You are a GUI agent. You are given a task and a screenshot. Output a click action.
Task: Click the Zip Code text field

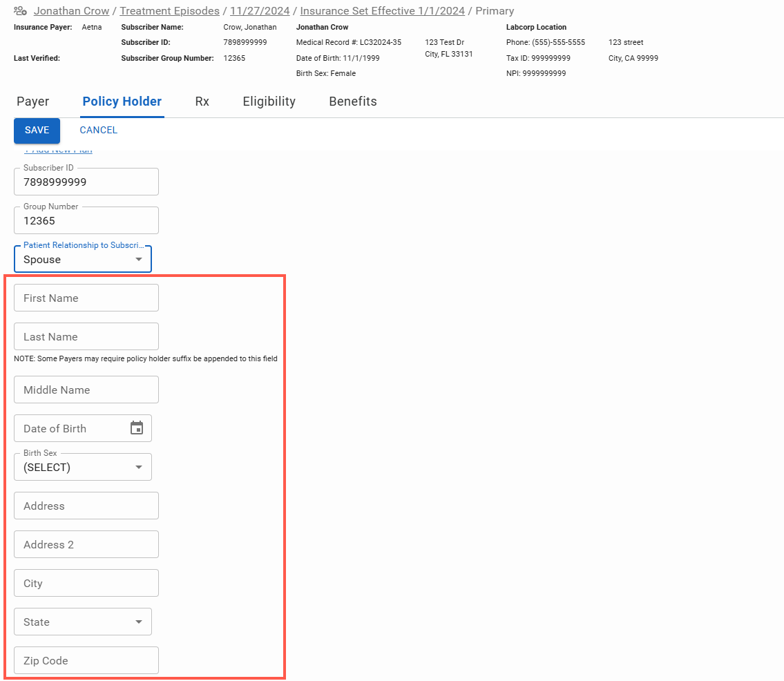86,661
